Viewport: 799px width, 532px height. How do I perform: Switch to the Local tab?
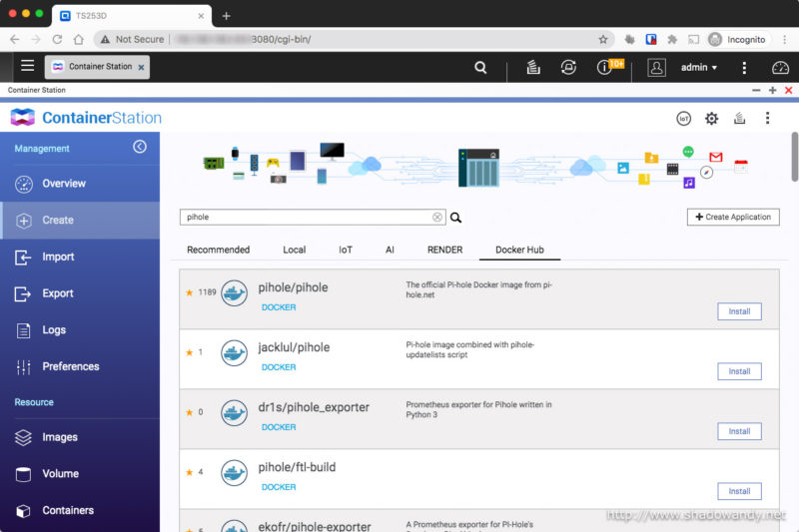tap(294, 250)
